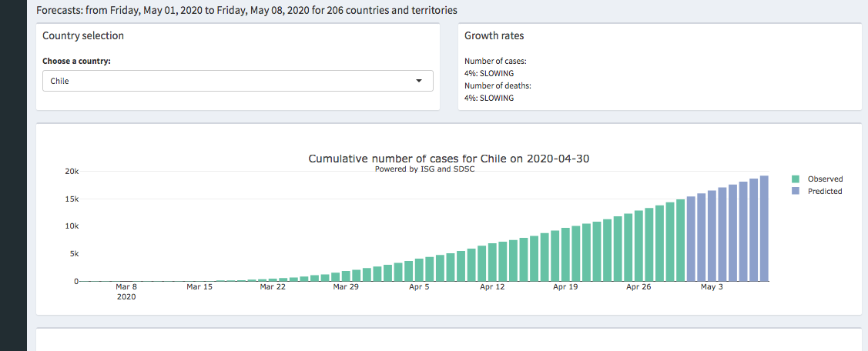
Task: Toggle the Observed series legend swatch
Action: 796,179
